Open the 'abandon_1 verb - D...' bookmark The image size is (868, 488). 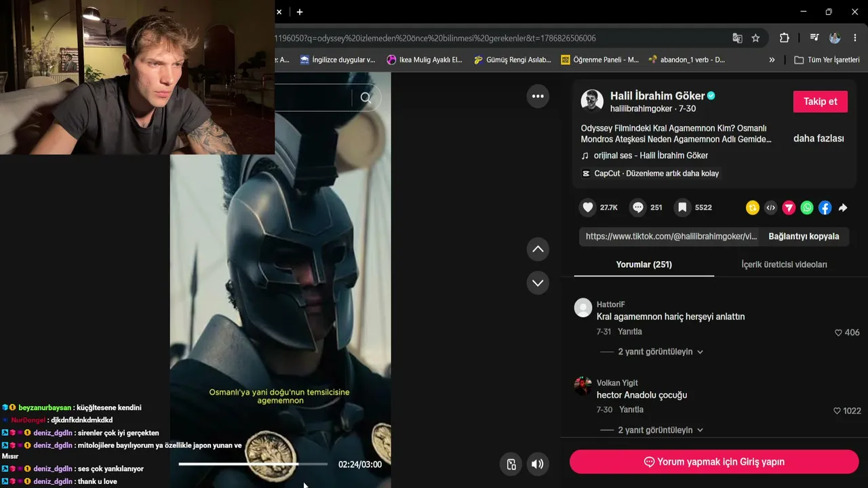point(687,60)
